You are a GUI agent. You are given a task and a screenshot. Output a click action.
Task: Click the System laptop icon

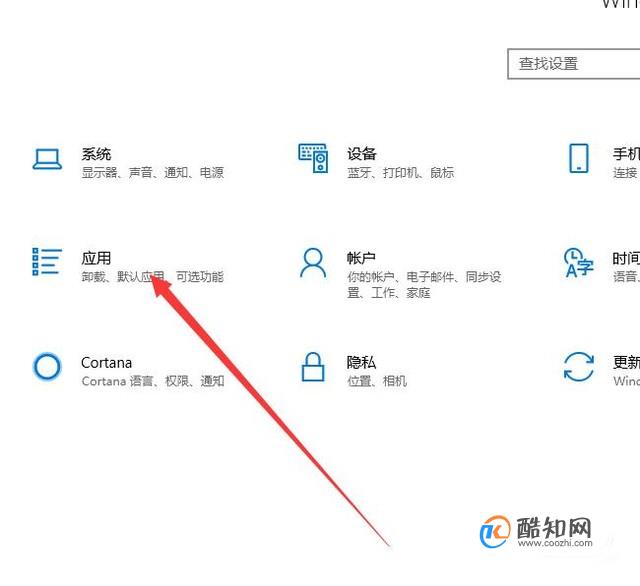coord(47,158)
